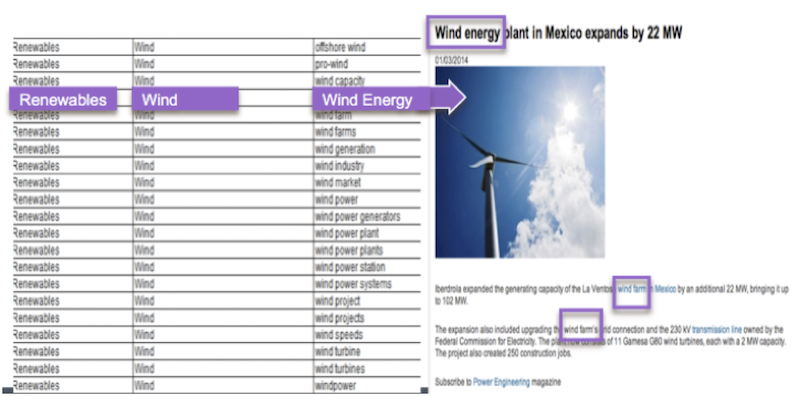The width and height of the screenshot is (800, 396).
Task: Click the purple Renewables label
Action: click(63, 99)
